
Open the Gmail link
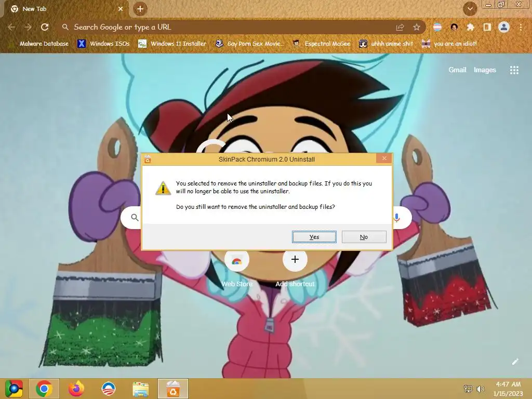tap(457, 70)
